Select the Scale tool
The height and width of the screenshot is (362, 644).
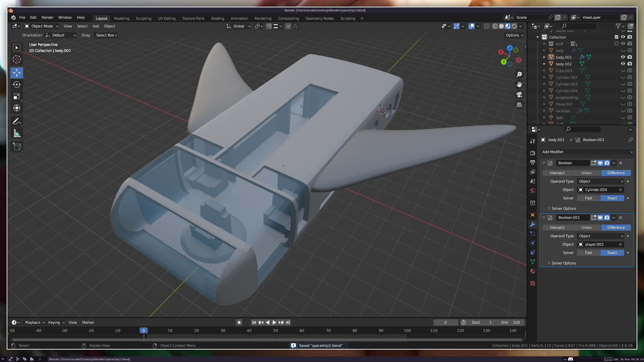17,97
